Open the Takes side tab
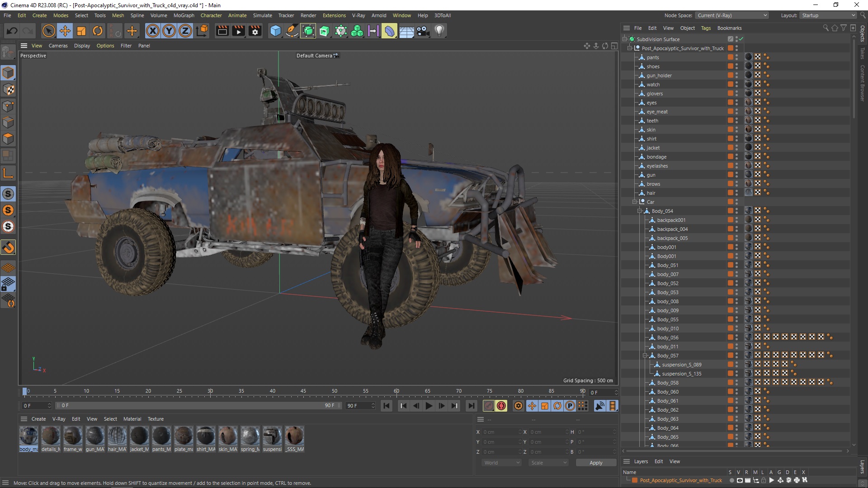Screen dimensions: 868x488 (x=863, y=53)
